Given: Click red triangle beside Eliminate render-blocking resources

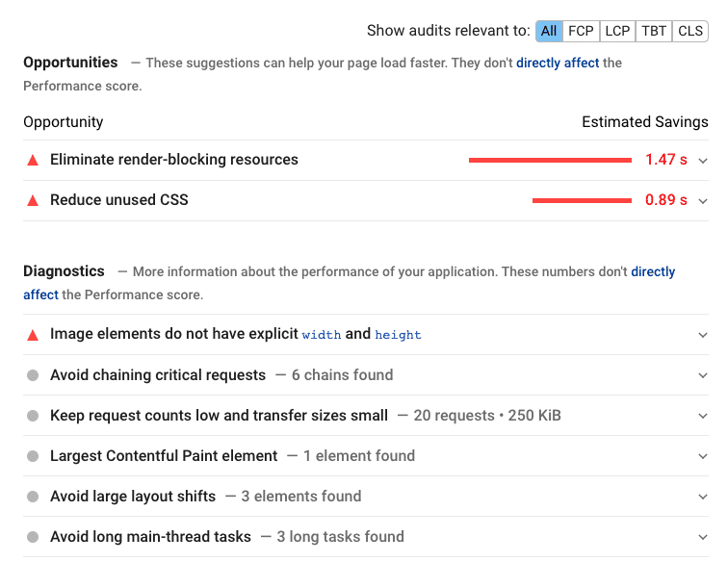Looking at the screenshot, I should (x=33, y=161).
